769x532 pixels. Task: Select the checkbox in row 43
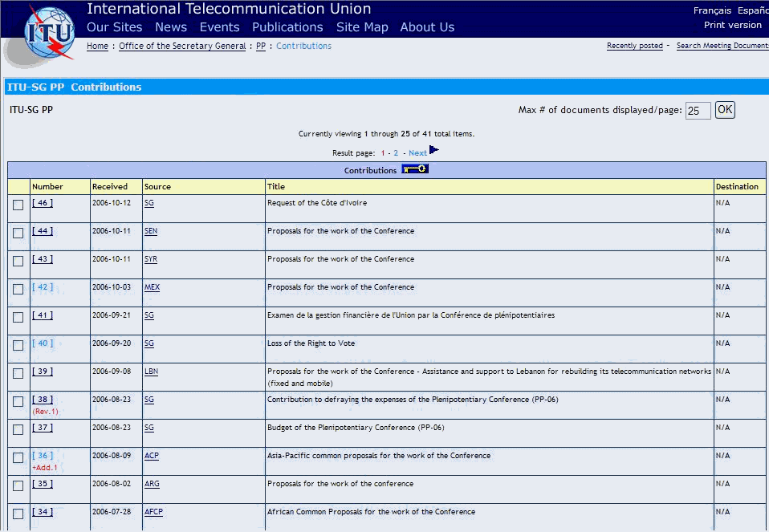point(18,261)
